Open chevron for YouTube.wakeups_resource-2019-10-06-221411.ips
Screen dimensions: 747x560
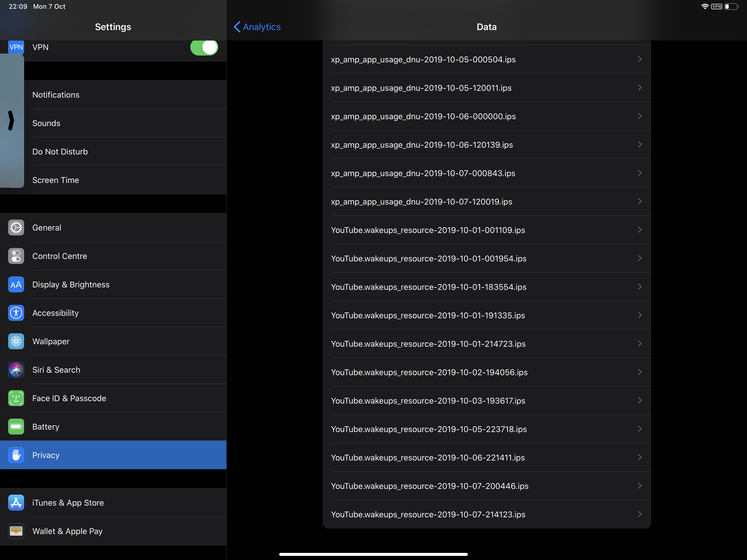640,457
